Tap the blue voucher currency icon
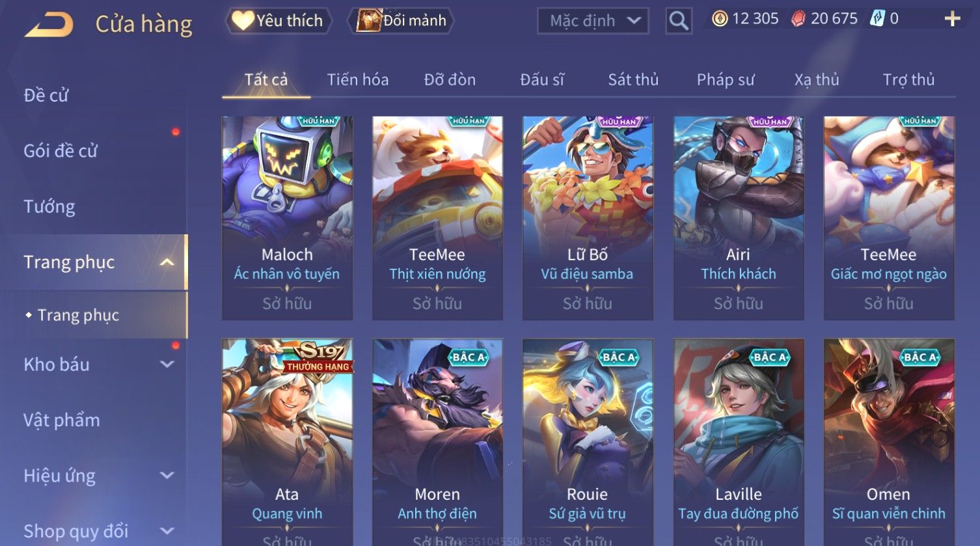980x546 pixels. pos(877,19)
